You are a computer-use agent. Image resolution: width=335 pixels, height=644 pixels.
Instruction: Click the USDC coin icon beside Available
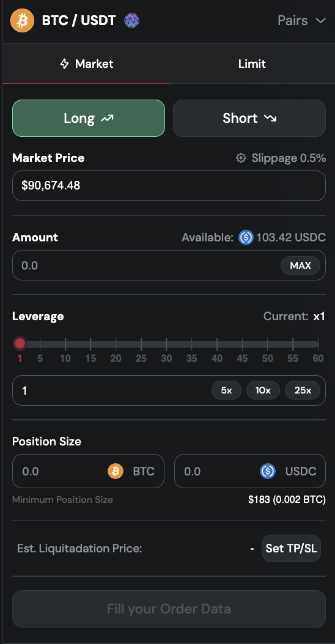coord(246,238)
